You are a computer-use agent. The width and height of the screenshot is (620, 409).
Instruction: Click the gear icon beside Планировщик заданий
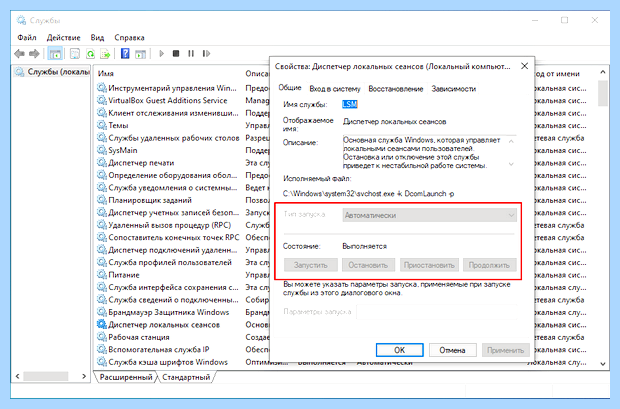click(102, 200)
